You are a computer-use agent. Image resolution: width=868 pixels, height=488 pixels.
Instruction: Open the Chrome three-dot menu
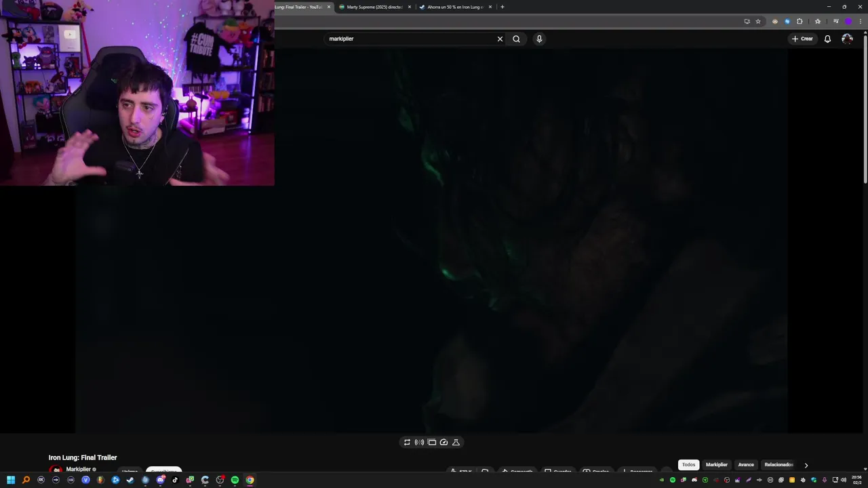[860, 21]
